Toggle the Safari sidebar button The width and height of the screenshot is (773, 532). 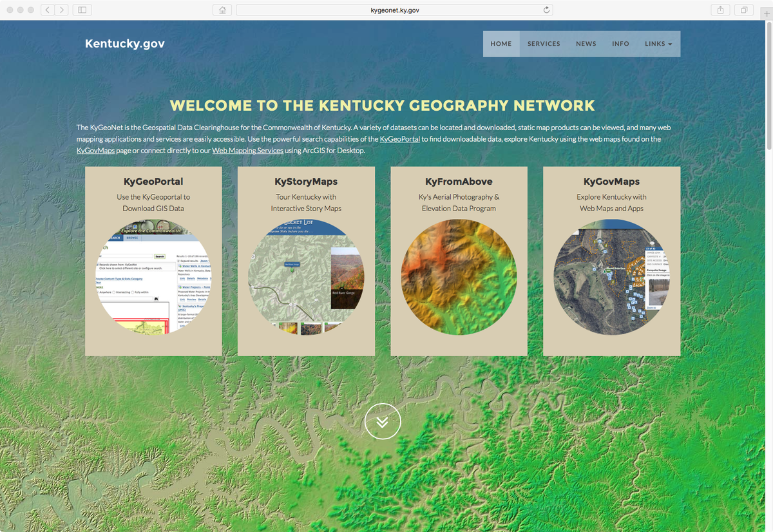pyautogui.click(x=82, y=10)
